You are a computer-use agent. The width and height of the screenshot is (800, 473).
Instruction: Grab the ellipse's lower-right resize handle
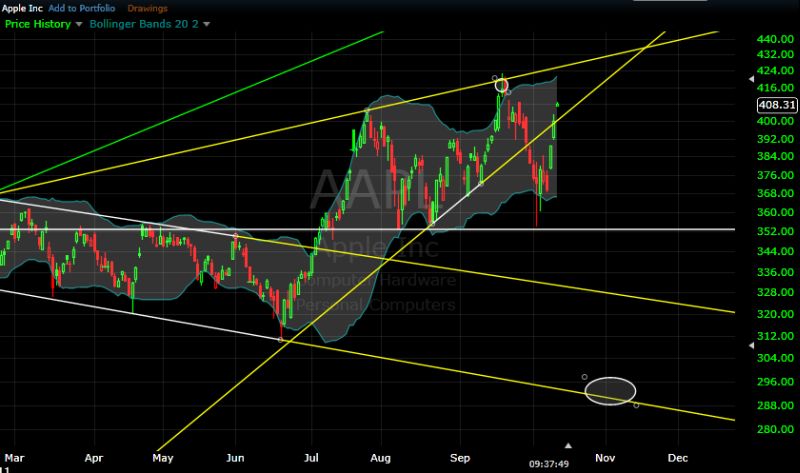(x=636, y=406)
